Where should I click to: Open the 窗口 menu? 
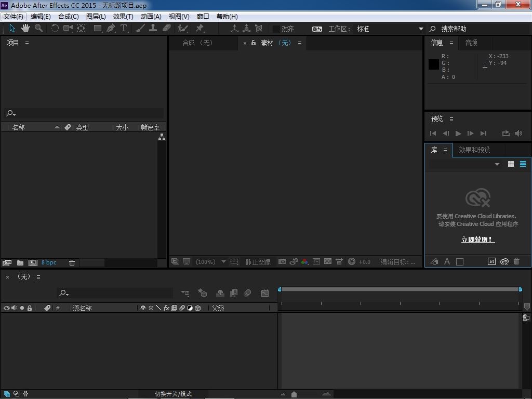(203, 16)
